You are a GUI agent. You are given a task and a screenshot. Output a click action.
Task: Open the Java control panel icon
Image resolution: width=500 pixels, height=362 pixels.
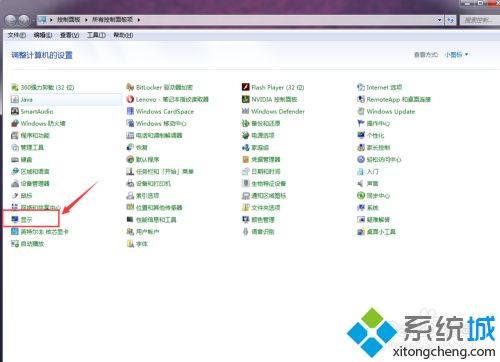tap(15, 99)
